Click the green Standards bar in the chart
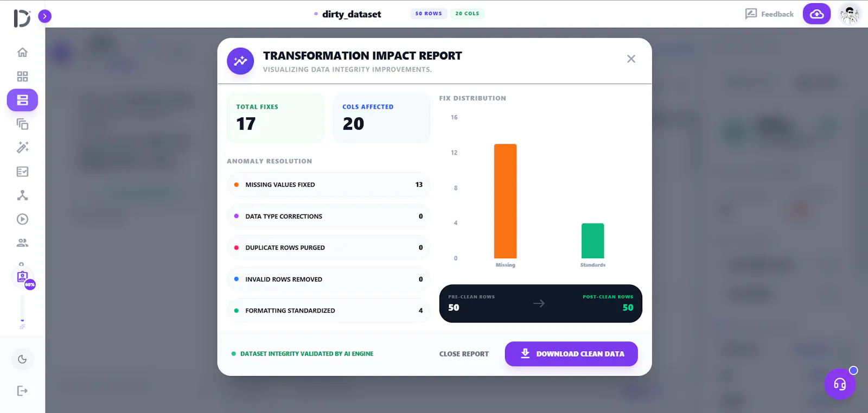Image resolution: width=868 pixels, height=413 pixels. point(592,241)
